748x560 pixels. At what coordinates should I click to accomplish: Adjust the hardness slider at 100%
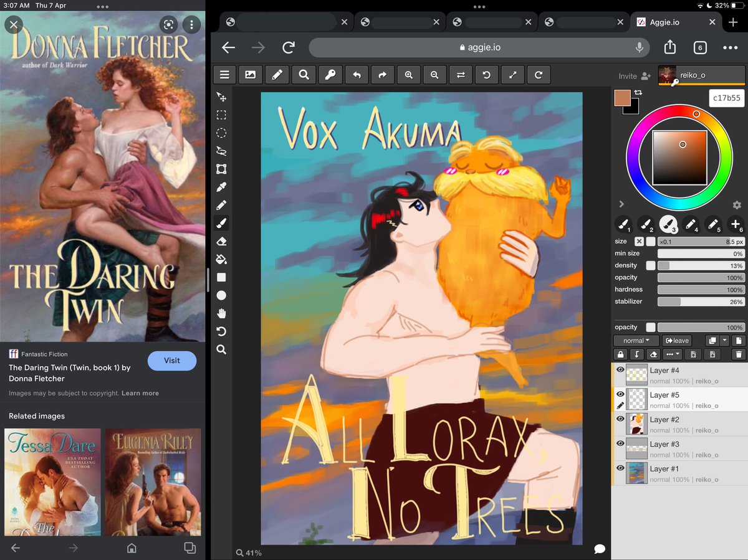point(701,290)
